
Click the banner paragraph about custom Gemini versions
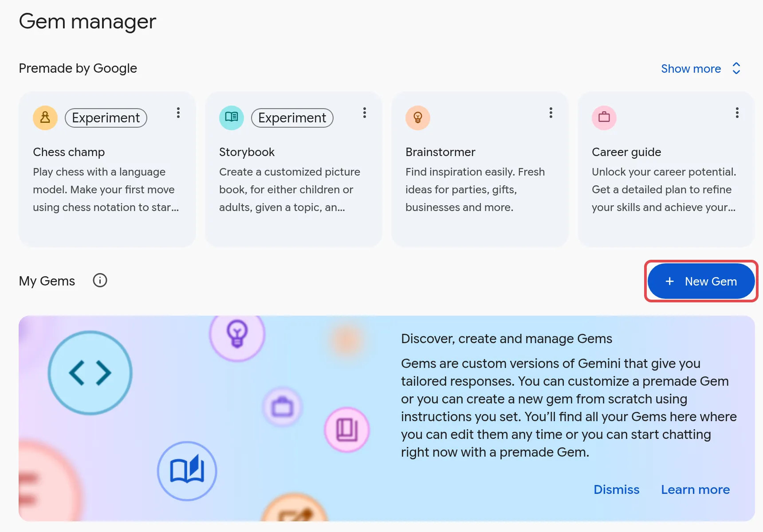569,408
